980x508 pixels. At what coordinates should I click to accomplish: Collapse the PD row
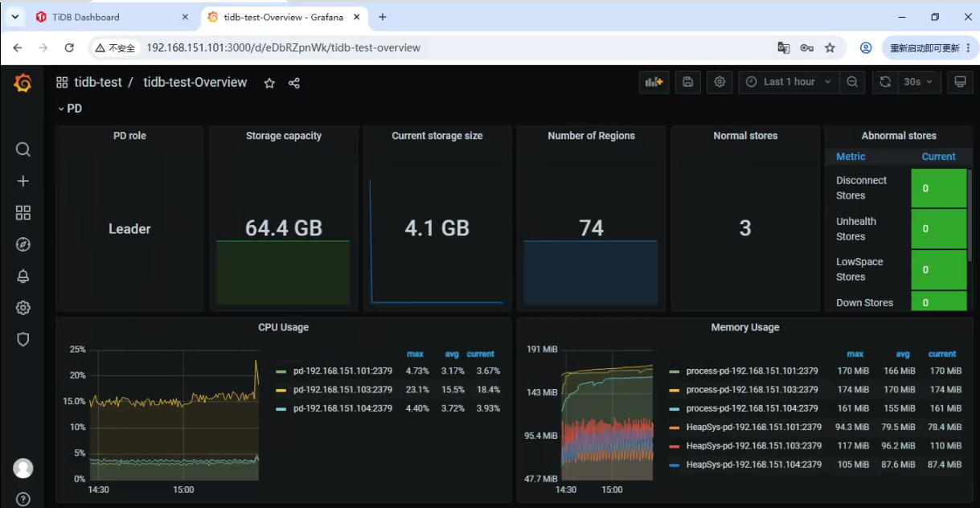point(69,109)
